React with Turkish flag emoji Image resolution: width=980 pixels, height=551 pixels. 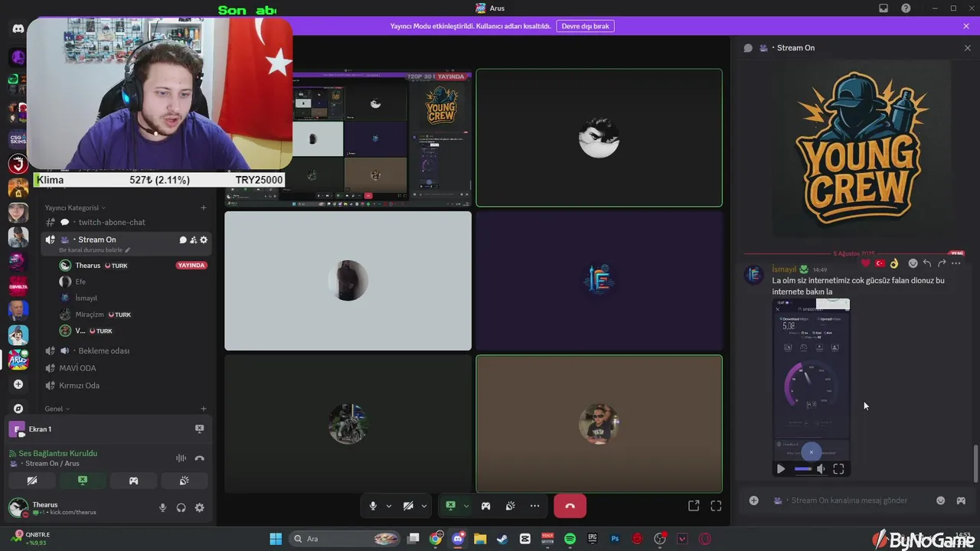coord(880,263)
